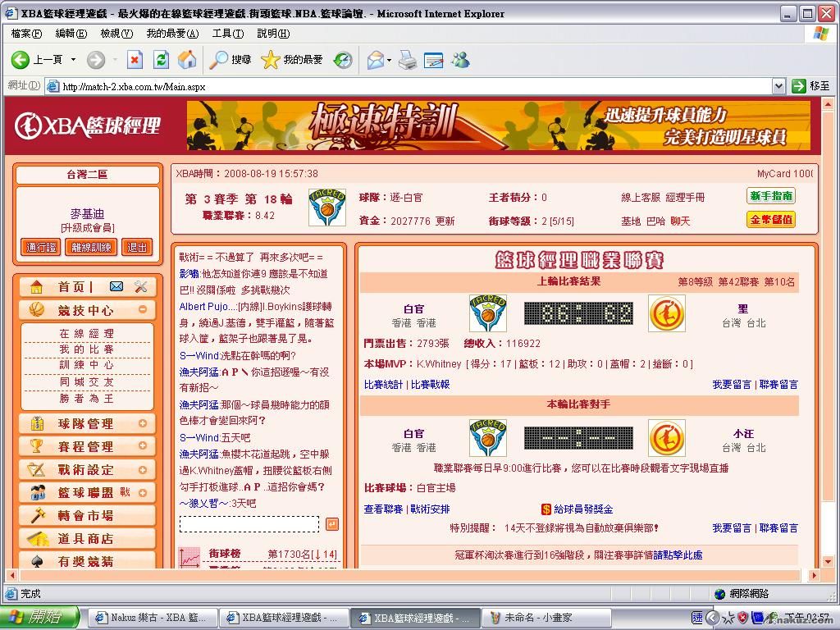
Task: Click the 退出 logout button
Action: [137, 247]
